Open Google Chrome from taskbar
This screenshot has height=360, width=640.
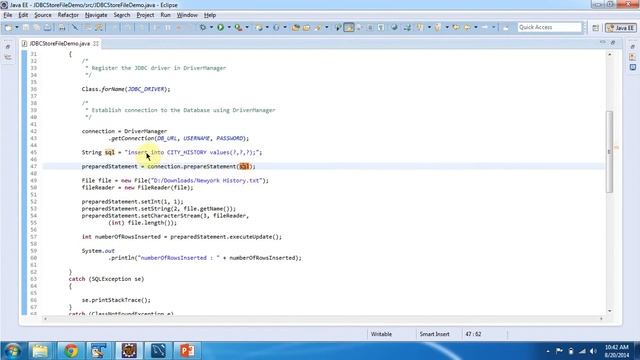pos(71,351)
